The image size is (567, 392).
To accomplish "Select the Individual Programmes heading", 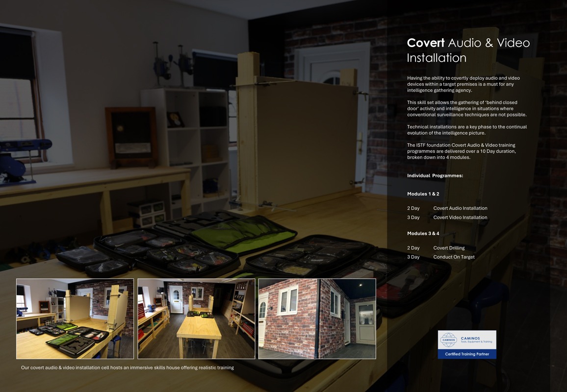I will pyautogui.click(x=435, y=175).
